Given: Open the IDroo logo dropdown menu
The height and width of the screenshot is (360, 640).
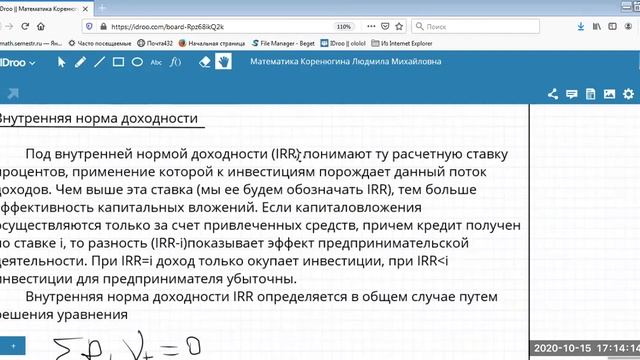Looking at the screenshot, I should 18,62.
